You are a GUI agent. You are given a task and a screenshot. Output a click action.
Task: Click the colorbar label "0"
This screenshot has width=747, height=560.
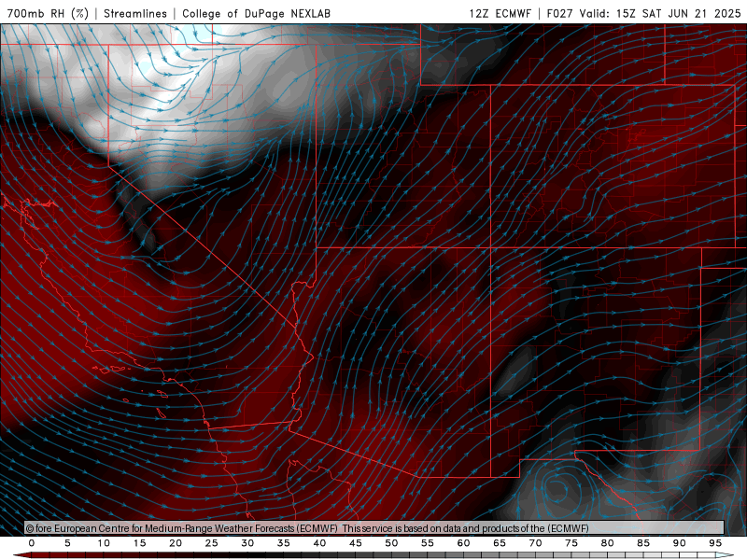pyautogui.click(x=32, y=543)
